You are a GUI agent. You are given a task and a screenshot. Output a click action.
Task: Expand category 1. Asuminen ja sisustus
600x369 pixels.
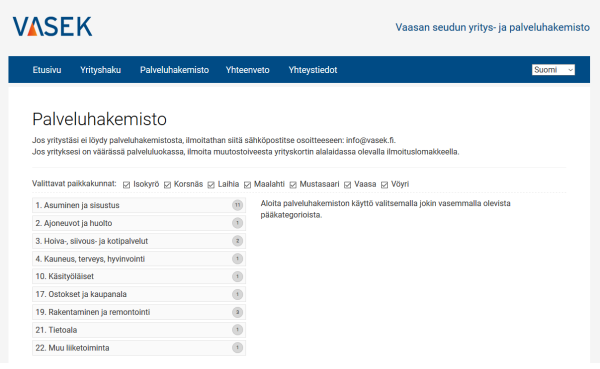pyautogui.click(x=139, y=205)
